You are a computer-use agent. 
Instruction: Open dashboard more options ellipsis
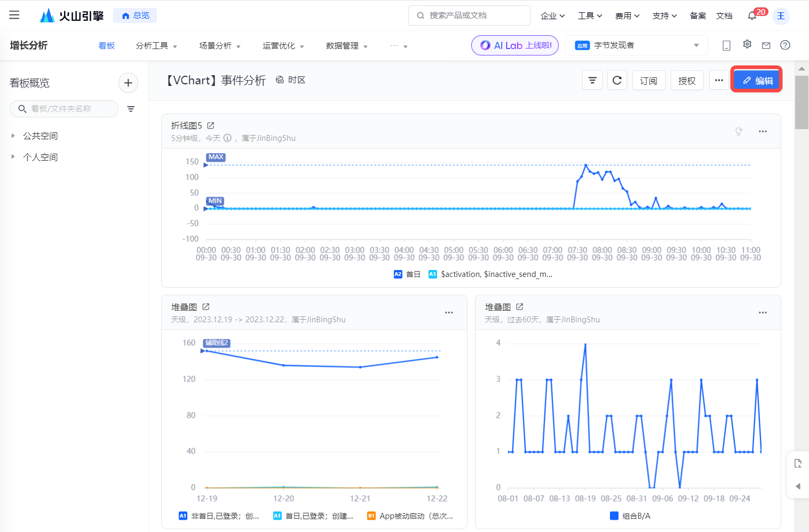point(719,81)
